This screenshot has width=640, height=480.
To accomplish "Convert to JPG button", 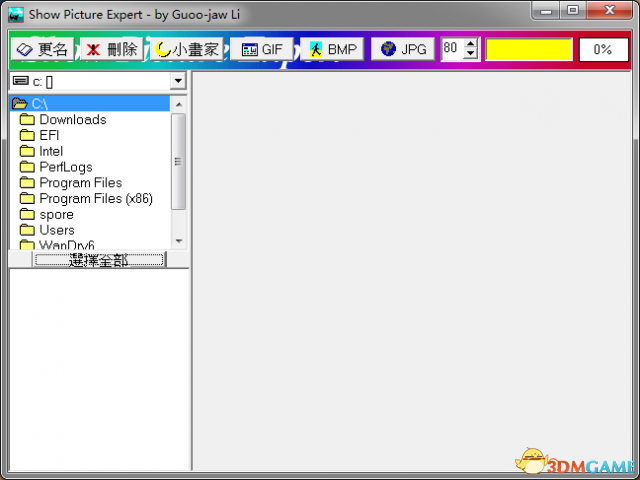I will (402, 49).
